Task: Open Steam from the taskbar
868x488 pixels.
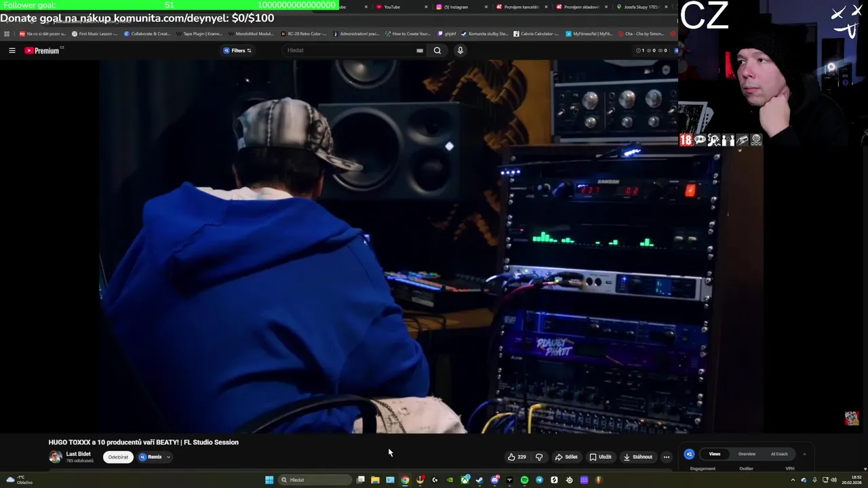Action: [479, 480]
